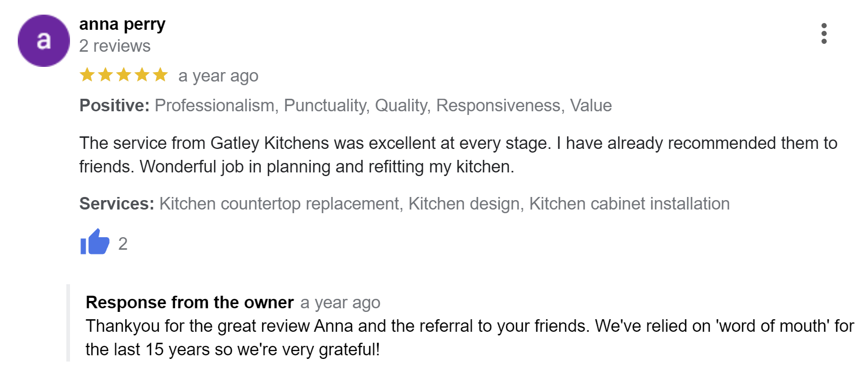This screenshot has height=372, width=868.
Task: Click the '2 reviews' reviewer count
Action: pyautogui.click(x=115, y=46)
